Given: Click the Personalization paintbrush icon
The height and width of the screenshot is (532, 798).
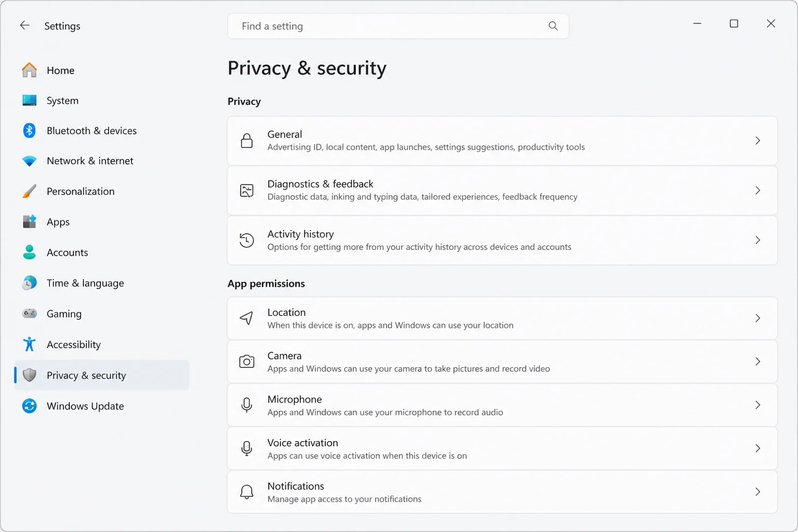Looking at the screenshot, I should [30, 191].
